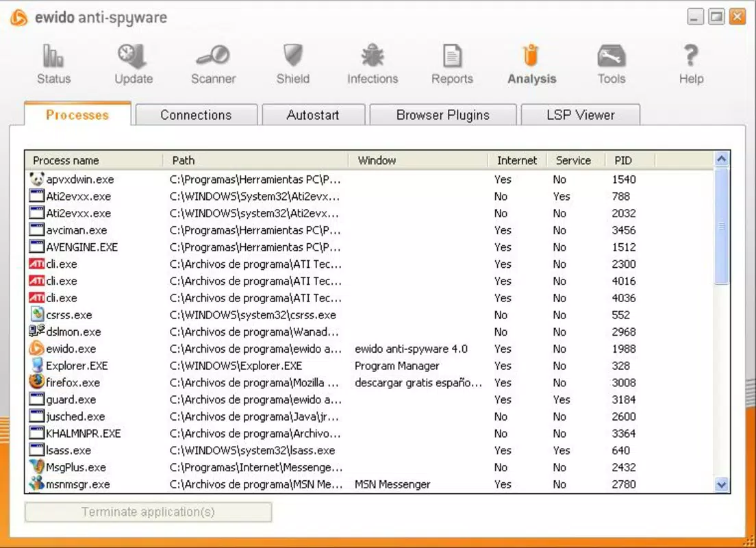Image resolution: width=756 pixels, height=548 pixels.
Task: Click the Mozilla path cell for firefox.exe
Action: [x=254, y=382]
